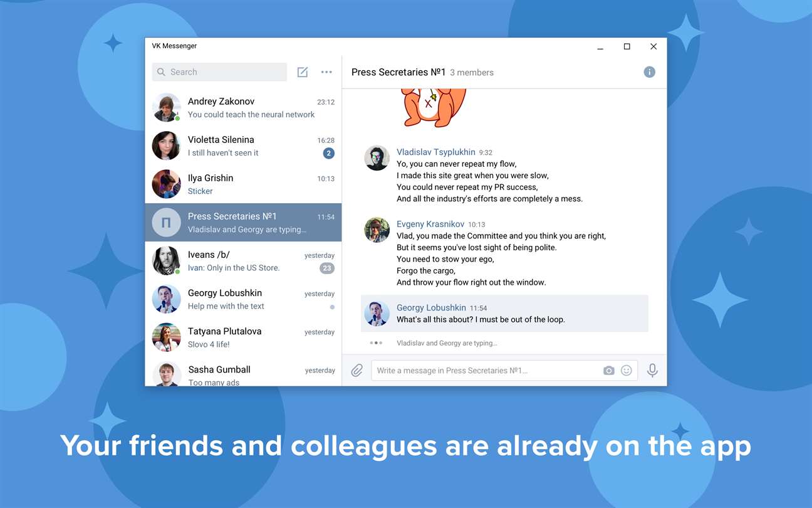Open the Sasha Gumball conversation
This screenshot has height=508, width=812.
click(243, 371)
